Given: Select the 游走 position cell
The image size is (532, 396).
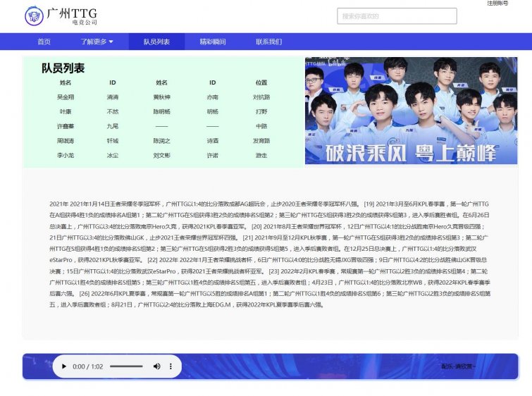Looking at the screenshot, I should [x=261, y=156].
